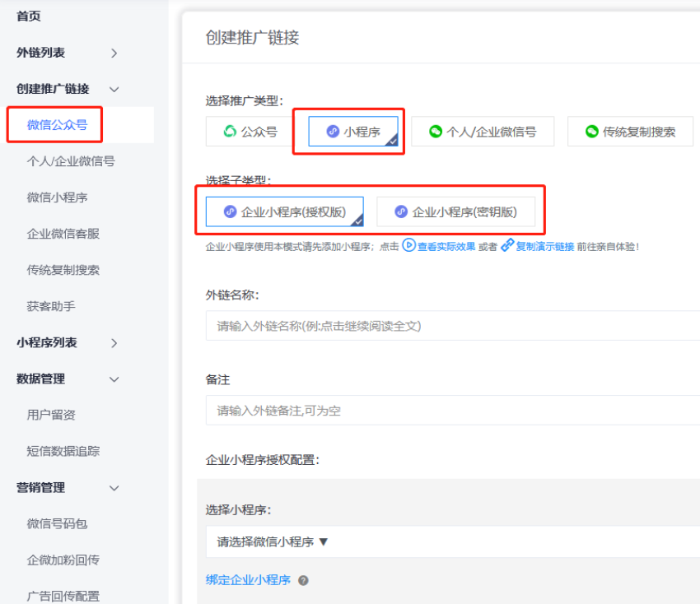The image size is (700, 604).
Task: Focus the 外链名称 input field
Action: click(453, 326)
